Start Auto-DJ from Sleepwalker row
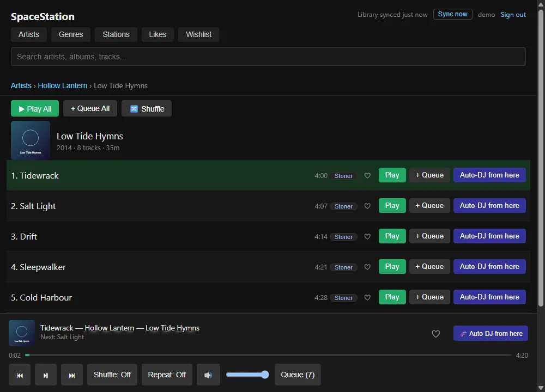The image size is (545, 392). tap(489, 267)
